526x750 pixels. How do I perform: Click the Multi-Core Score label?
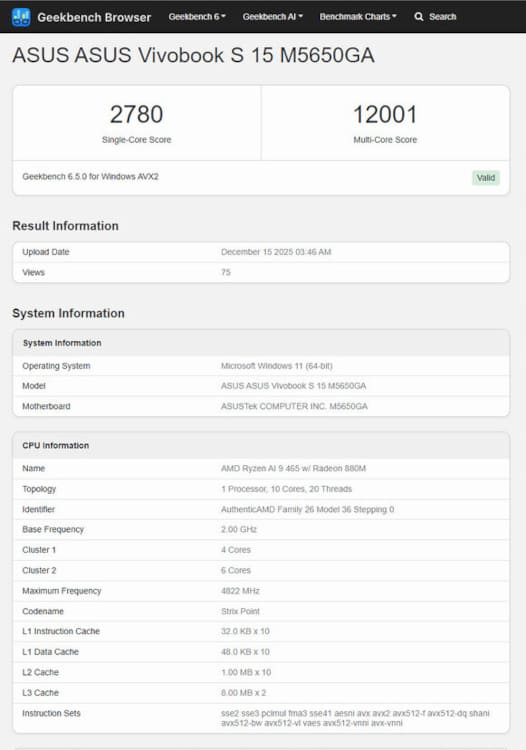point(385,140)
